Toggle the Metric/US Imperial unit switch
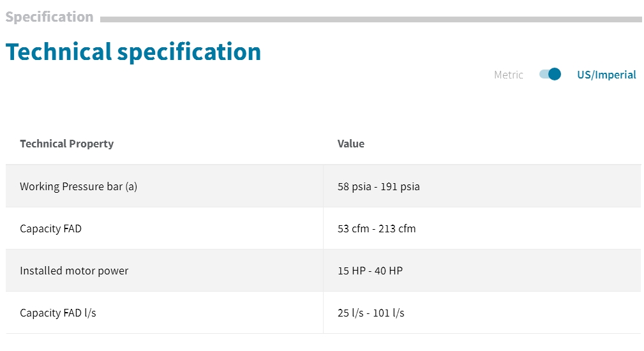The image size is (644, 351). (x=550, y=74)
